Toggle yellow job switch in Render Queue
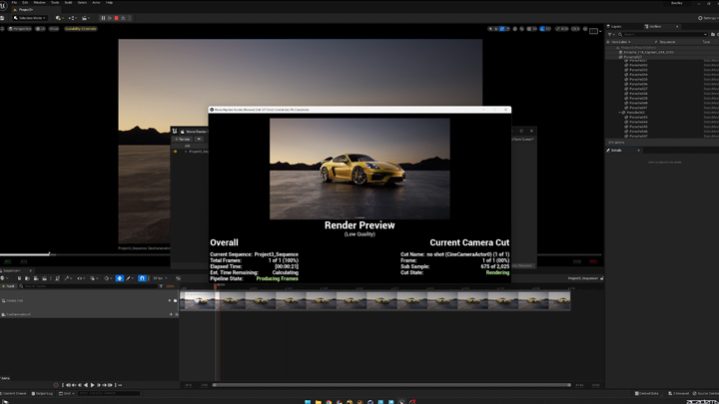The image size is (719, 404). (x=175, y=151)
